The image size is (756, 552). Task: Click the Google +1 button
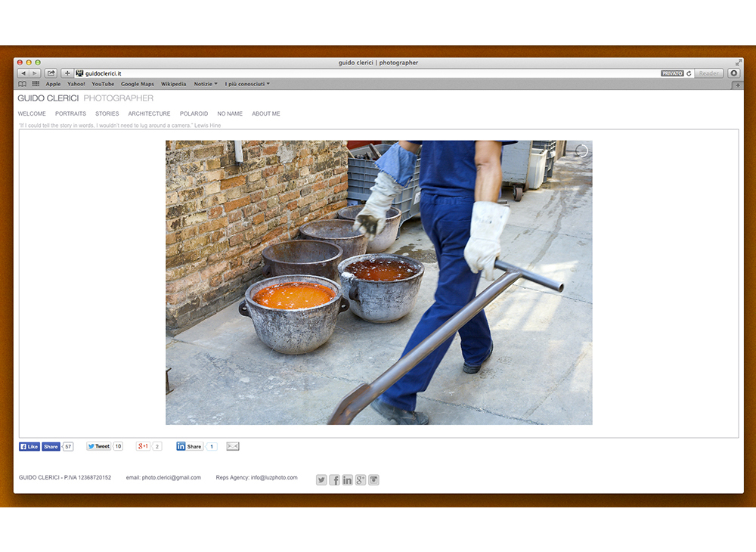click(x=143, y=446)
